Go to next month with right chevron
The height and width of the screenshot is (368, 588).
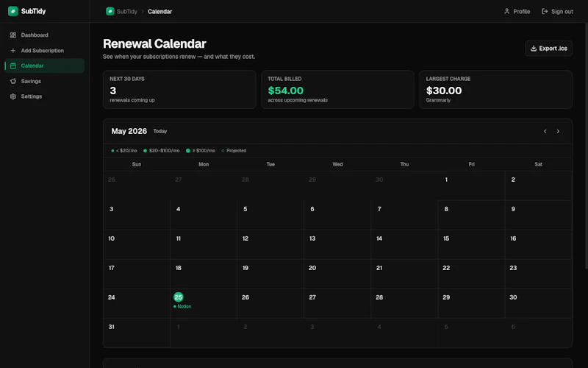click(x=558, y=131)
